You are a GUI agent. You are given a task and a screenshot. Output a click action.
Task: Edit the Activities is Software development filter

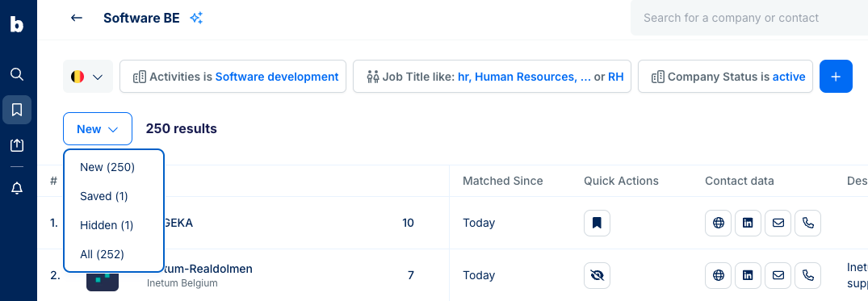point(233,77)
